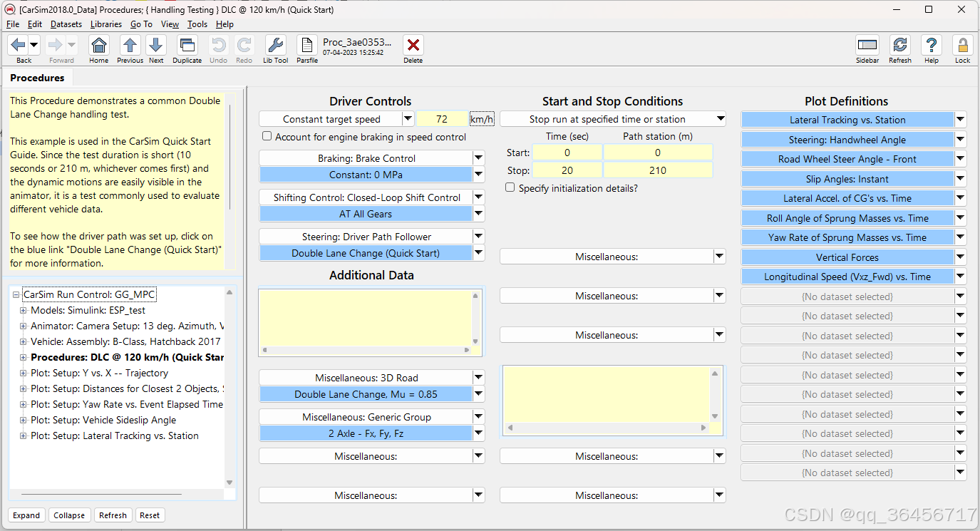Select Plot: Setup: Y vs. X -- Trajectory

(99, 373)
